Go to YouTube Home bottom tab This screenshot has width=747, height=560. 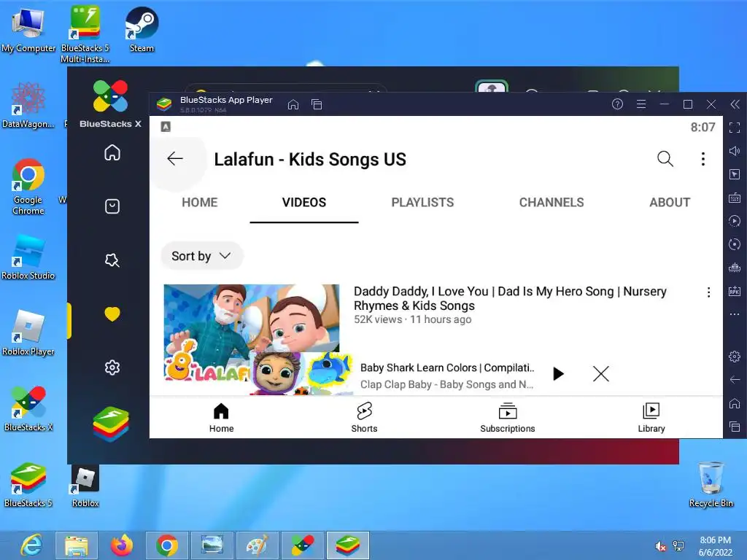coord(221,418)
